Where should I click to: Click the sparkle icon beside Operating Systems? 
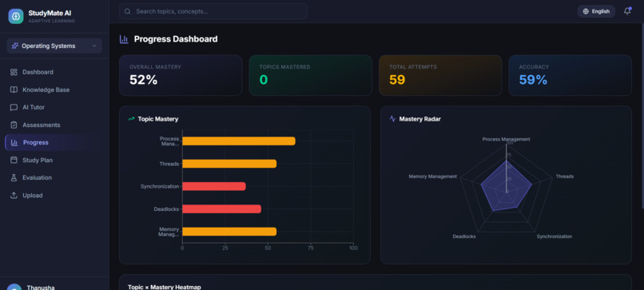pos(15,46)
